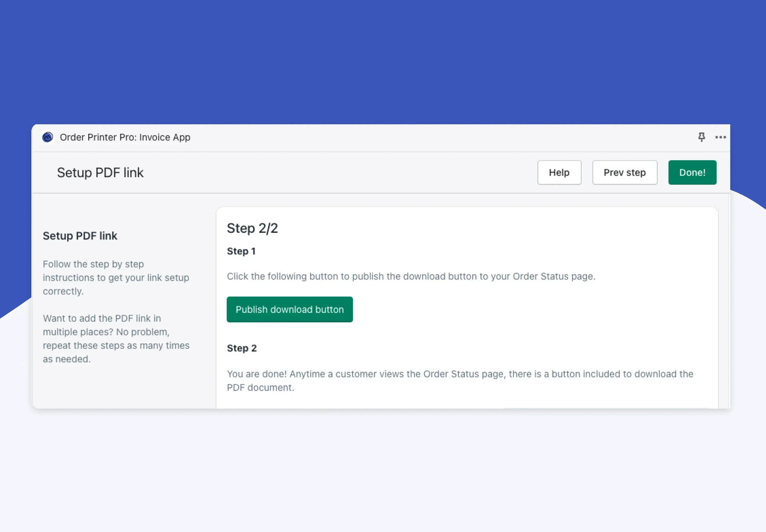Click Publish download button
This screenshot has width=766, height=532.
pyautogui.click(x=290, y=309)
